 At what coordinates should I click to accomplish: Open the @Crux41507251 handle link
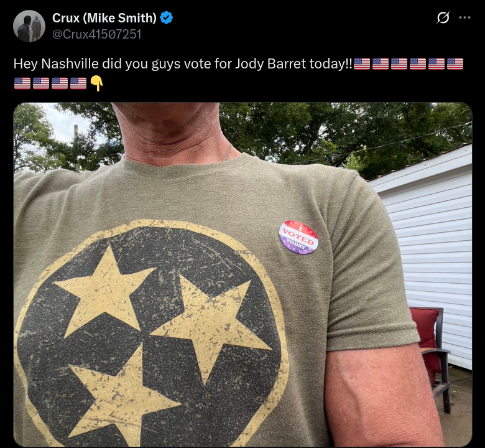pyautogui.click(x=97, y=34)
